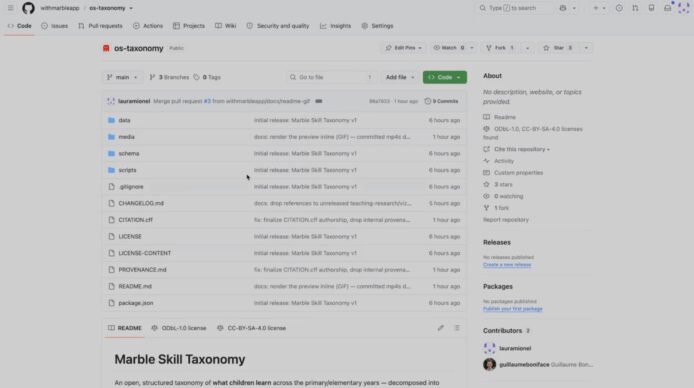Image resolution: width=694 pixels, height=388 pixels.
Task: View 3 Branches
Action: click(x=170, y=77)
